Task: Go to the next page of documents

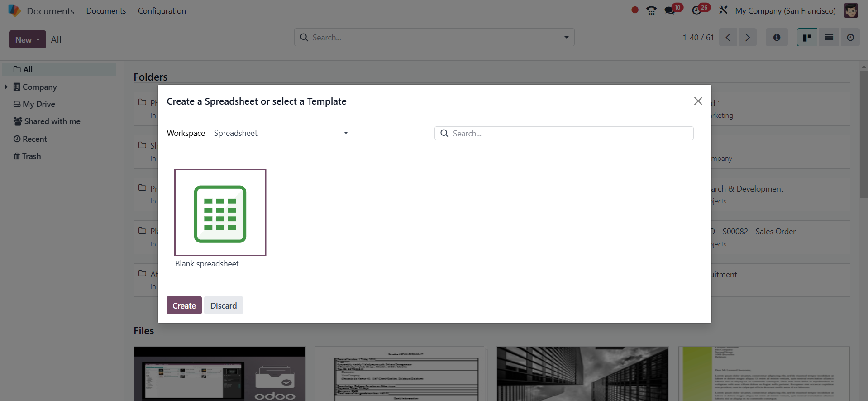Action: click(747, 38)
